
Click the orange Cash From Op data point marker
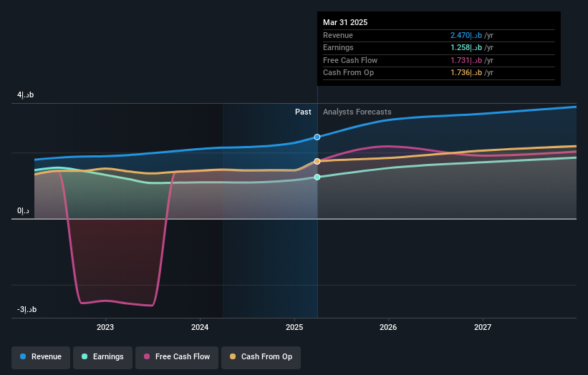coord(317,161)
